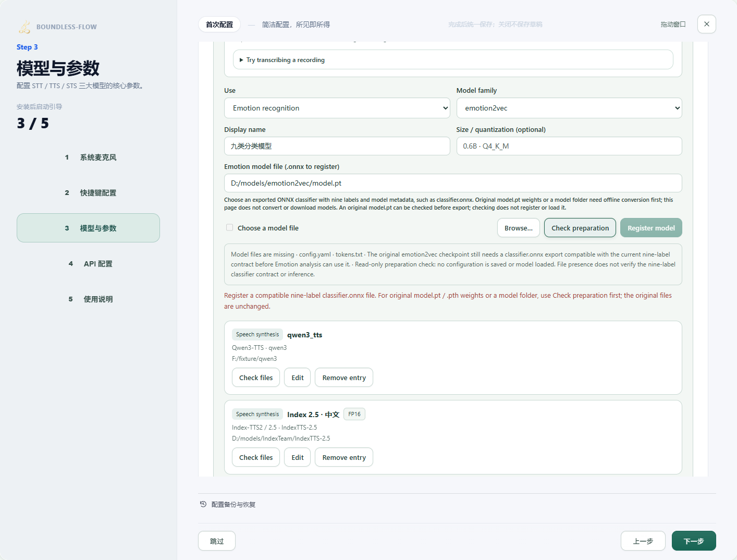Close the setup wizard with X button
Viewport: 737px width, 560px height.
707,24
